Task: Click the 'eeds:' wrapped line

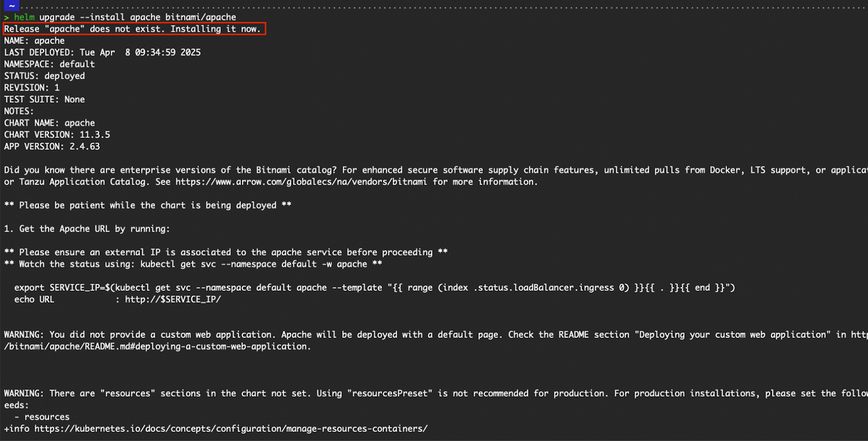Action: 16,405
